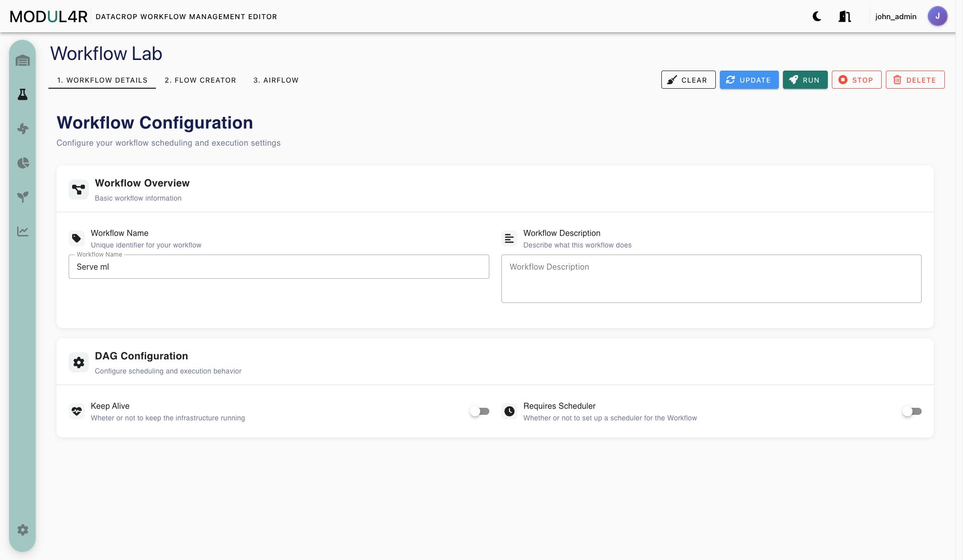Open the seedling plant icon in sidebar

coord(23,197)
